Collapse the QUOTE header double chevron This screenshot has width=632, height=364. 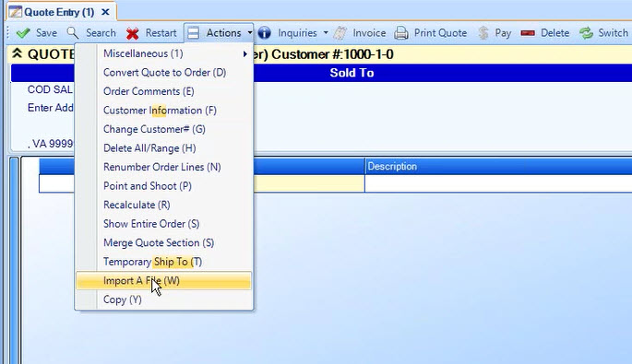17,53
